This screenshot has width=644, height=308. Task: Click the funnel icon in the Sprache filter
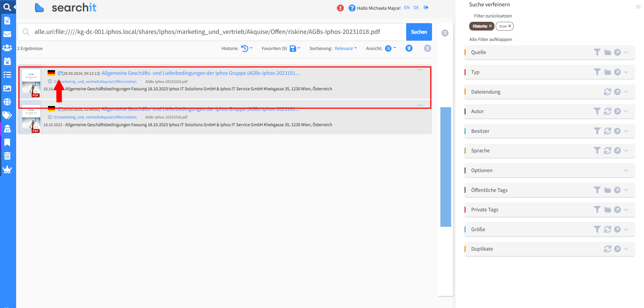point(597,151)
